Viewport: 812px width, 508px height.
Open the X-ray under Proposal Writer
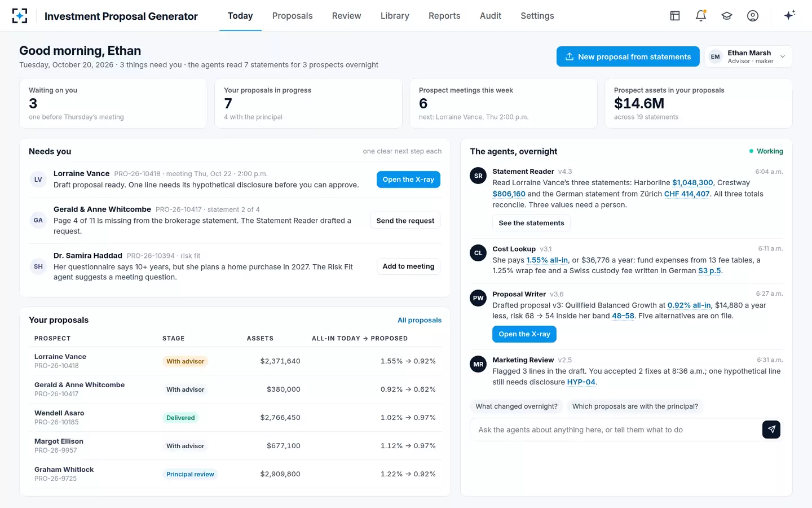point(524,334)
